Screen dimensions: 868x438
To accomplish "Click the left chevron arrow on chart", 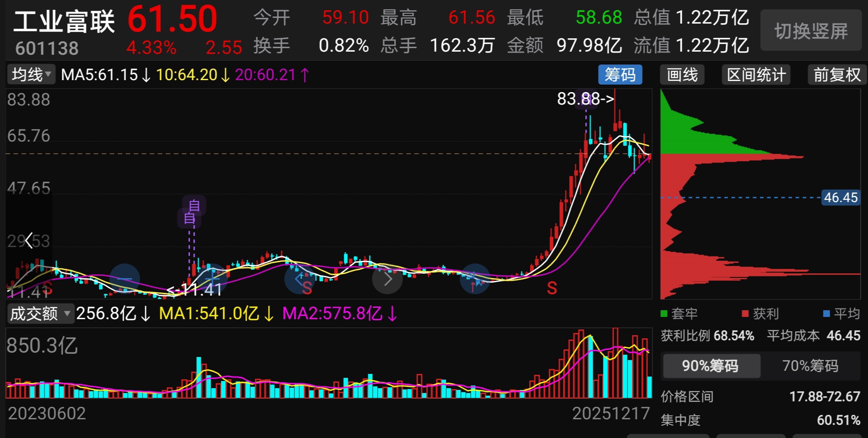I will [29, 240].
